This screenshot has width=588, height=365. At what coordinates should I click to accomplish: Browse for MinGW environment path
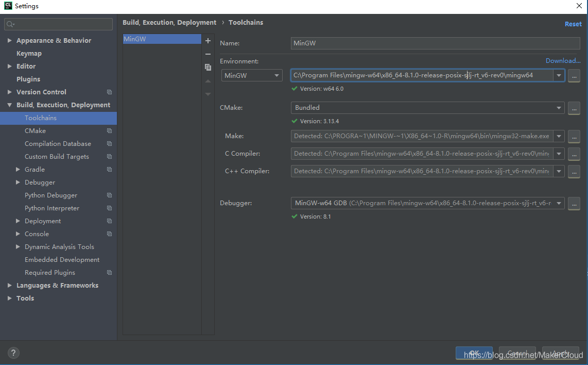574,75
